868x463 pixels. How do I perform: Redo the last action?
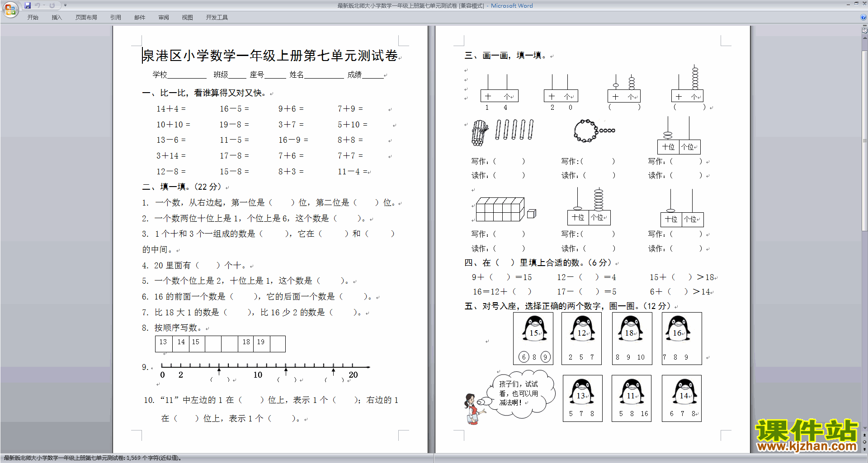[52, 5]
